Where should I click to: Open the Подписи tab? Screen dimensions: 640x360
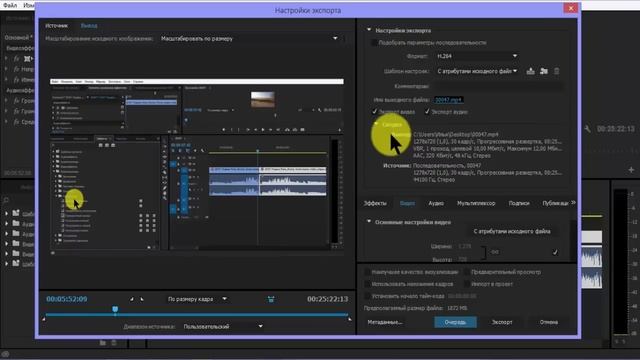coord(519,203)
